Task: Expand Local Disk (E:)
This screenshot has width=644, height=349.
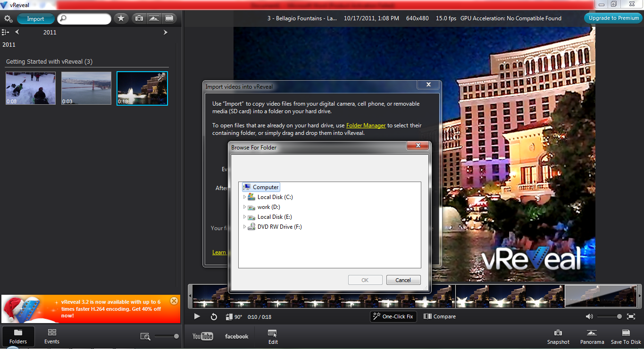Action: click(244, 217)
